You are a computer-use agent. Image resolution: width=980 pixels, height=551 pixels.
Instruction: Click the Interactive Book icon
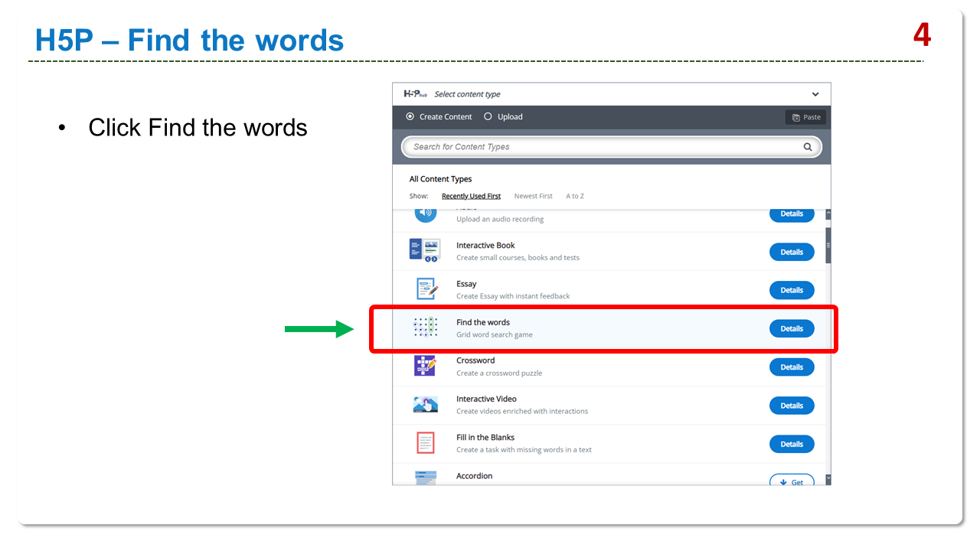tap(425, 250)
